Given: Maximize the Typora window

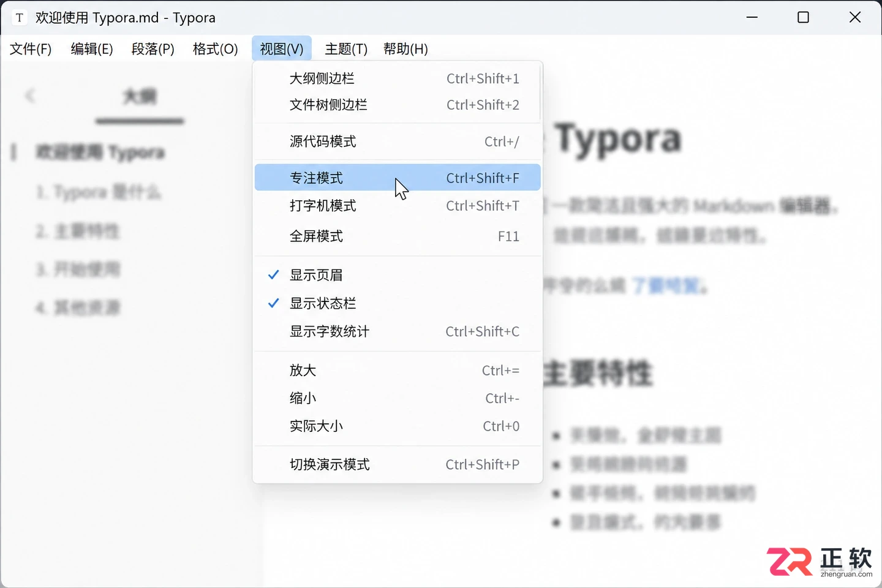Looking at the screenshot, I should click(804, 17).
